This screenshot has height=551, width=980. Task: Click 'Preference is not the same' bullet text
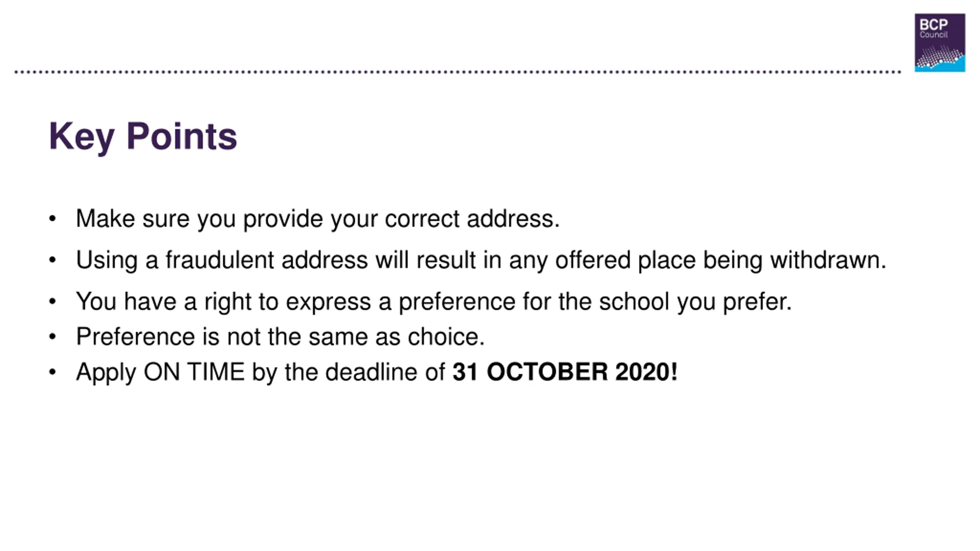280,337
